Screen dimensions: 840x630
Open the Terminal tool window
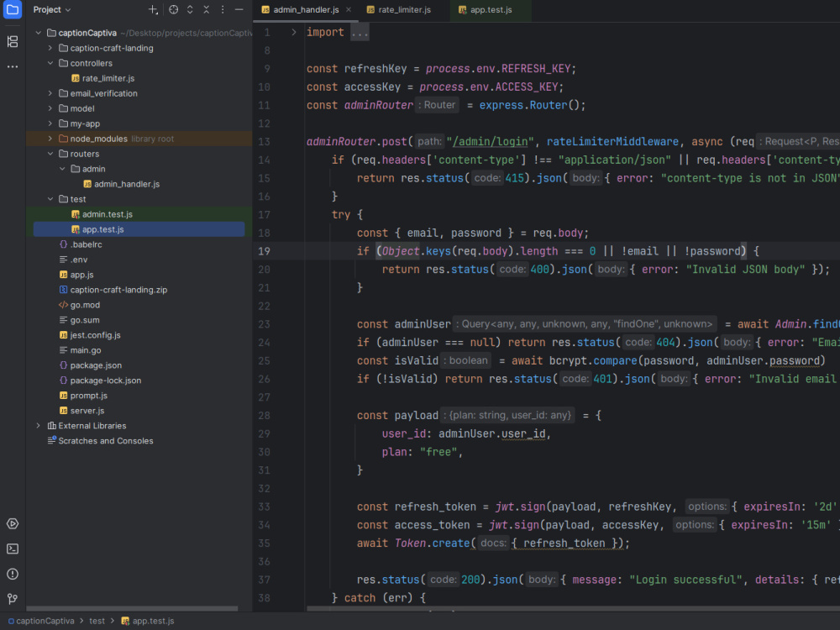click(x=13, y=549)
